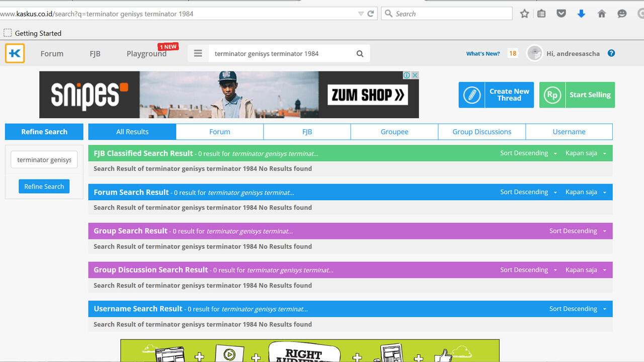This screenshot has height=362, width=644.
Task: Switch to the Group Discussions tab
Action: click(x=482, y=132)
